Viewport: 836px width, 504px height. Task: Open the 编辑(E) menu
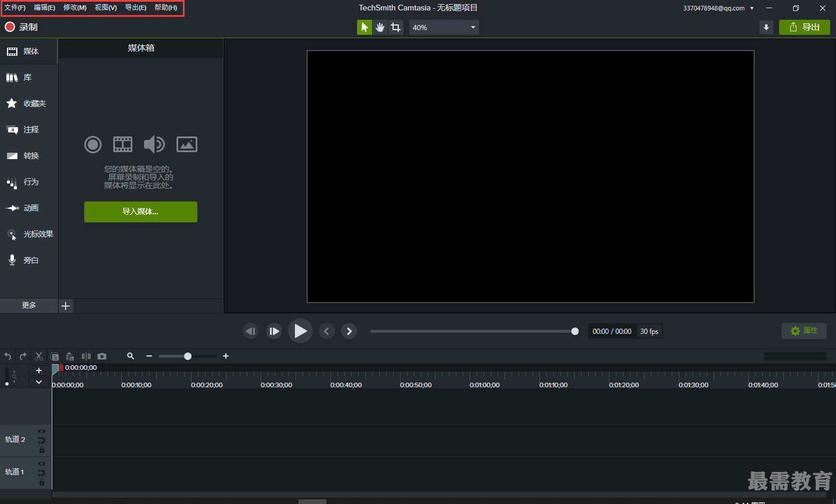[45, 8]
